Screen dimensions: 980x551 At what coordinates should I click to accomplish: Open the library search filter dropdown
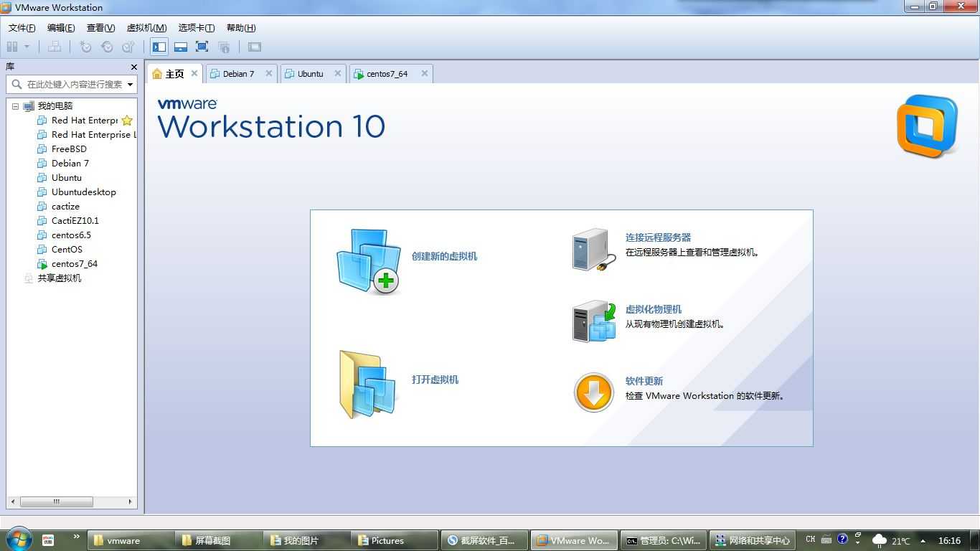coord(131,84)
